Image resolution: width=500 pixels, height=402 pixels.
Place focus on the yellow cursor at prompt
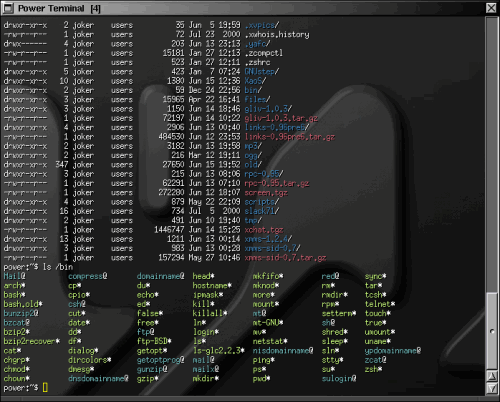(45, 388)
